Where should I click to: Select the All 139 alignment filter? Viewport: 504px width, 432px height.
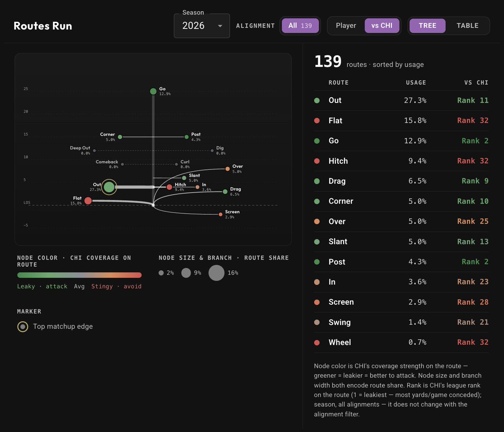pyautogui.click(x=300, y=26)
